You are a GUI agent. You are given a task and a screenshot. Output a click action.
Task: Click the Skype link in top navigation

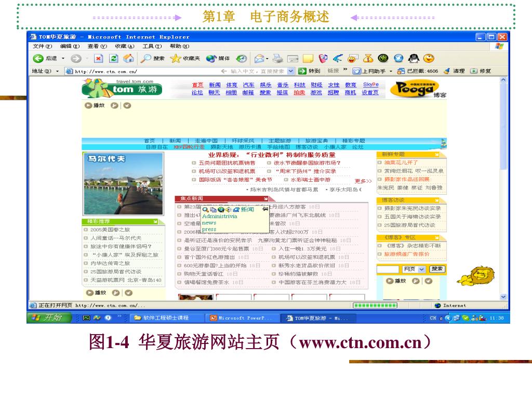pyautogui.click(x=370, y=85)
